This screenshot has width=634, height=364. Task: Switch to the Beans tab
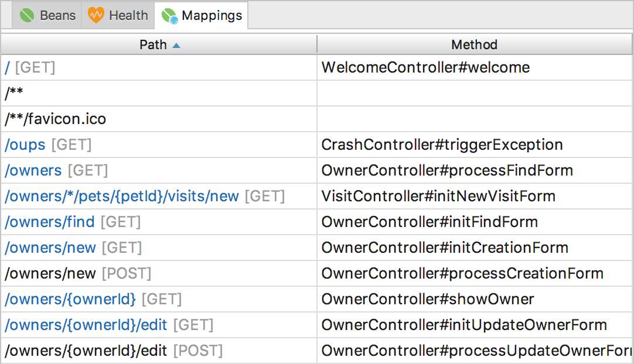[57, 15]
